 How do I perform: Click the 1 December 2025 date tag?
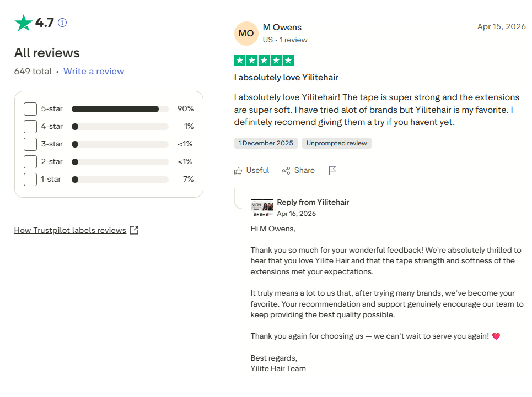(x=266, y=143)
